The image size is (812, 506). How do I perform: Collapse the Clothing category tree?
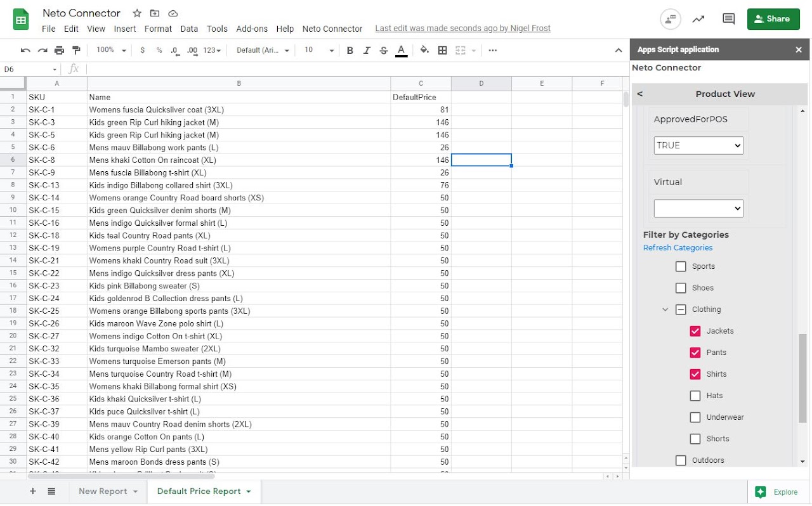coord(665,309)
